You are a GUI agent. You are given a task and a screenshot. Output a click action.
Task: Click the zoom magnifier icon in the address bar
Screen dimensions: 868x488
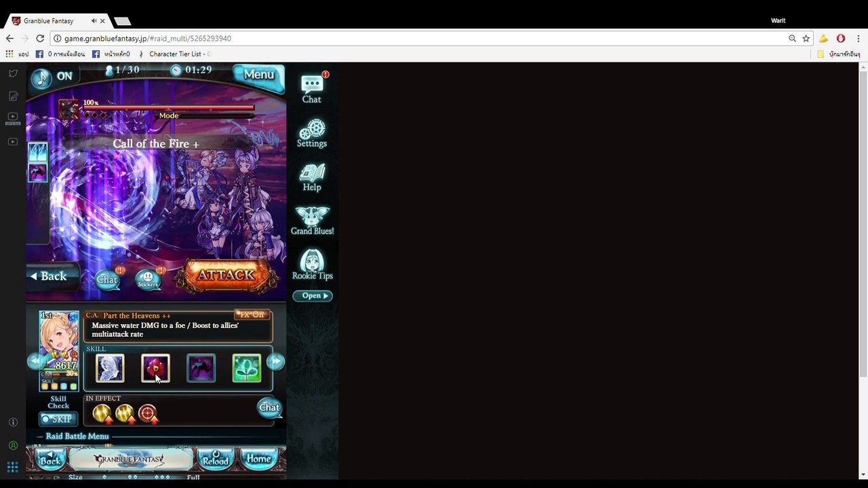tap(792, 39)
